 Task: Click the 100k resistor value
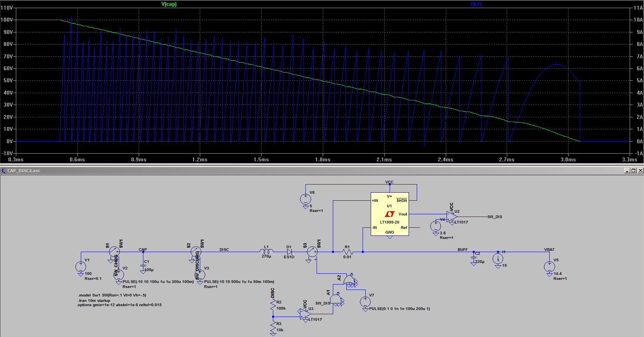281,308
